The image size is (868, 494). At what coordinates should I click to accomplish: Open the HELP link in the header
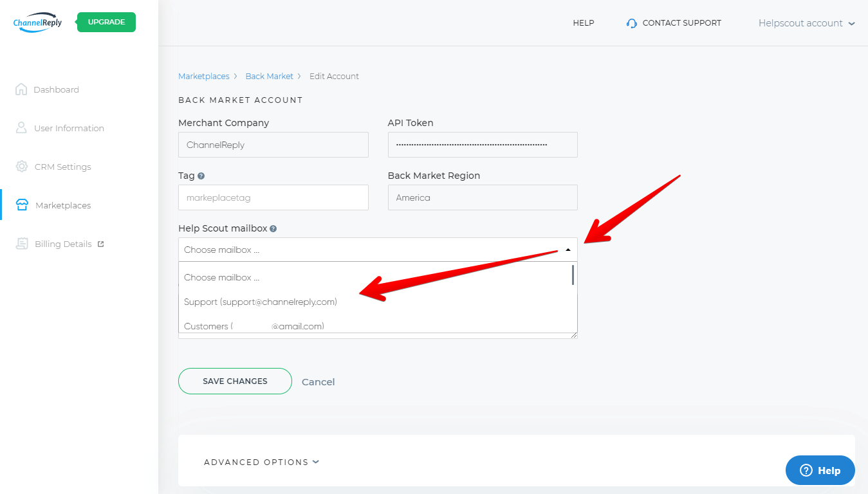584,23
